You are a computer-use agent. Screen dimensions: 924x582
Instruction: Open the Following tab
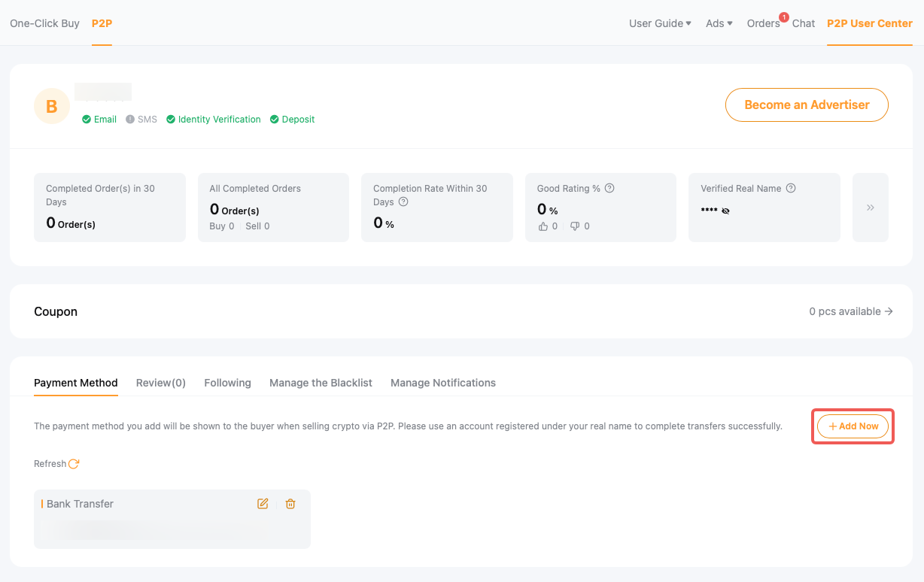point(227,383)
